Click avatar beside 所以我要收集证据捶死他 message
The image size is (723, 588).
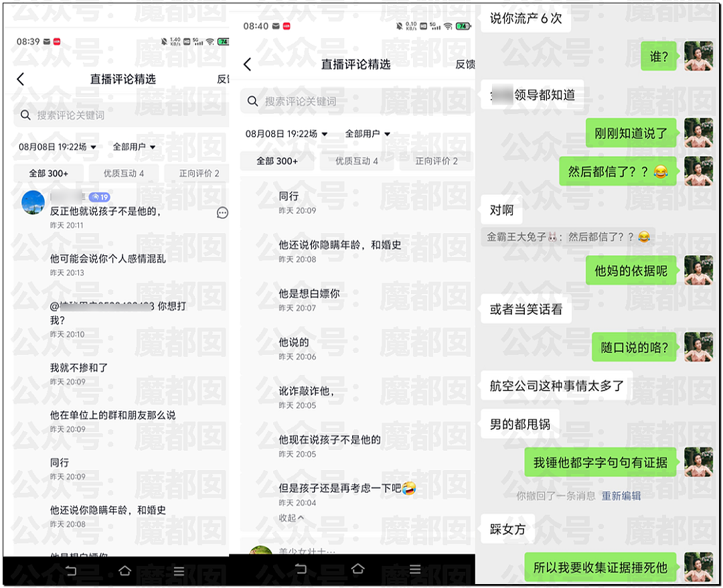tap(698, 567)
